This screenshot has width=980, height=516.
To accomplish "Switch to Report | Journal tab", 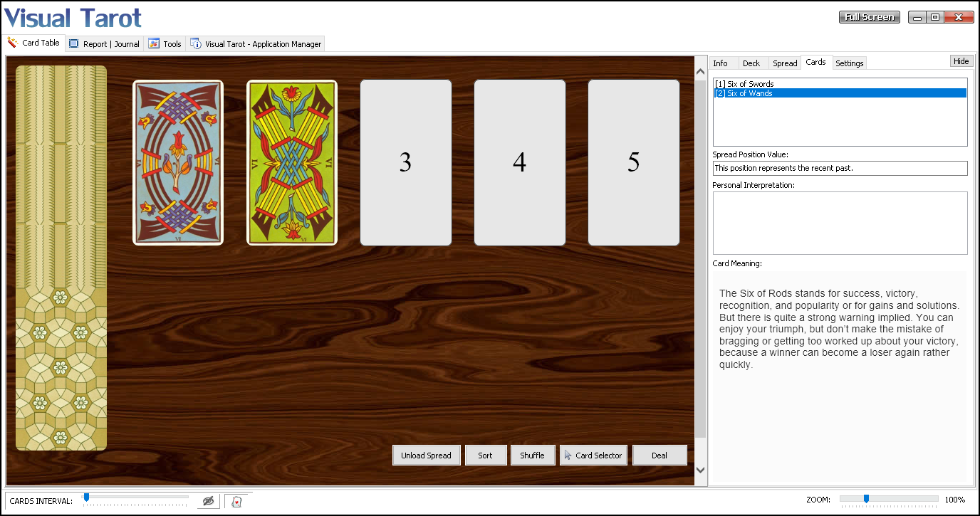I will tap(105, 44).
